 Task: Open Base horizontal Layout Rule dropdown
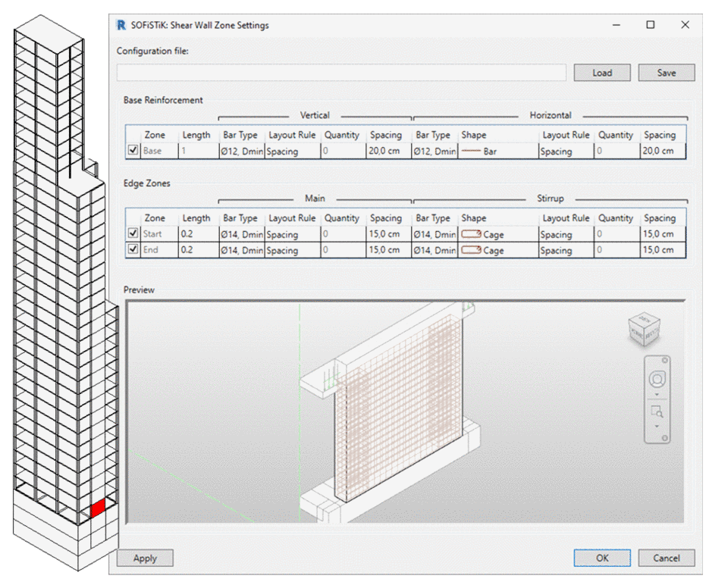566,152
